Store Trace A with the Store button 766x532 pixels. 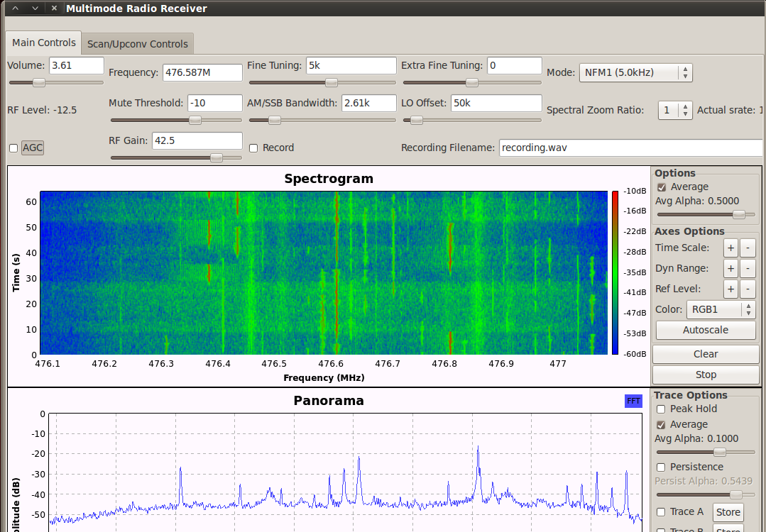pos(728,511)
